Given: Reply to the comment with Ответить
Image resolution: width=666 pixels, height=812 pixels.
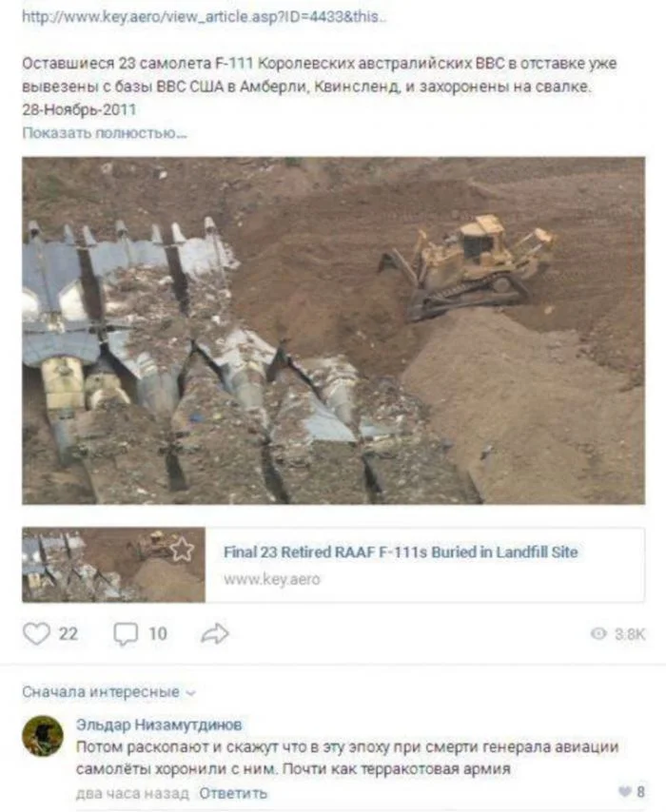Looking at the screenshot, I should 233,793.
